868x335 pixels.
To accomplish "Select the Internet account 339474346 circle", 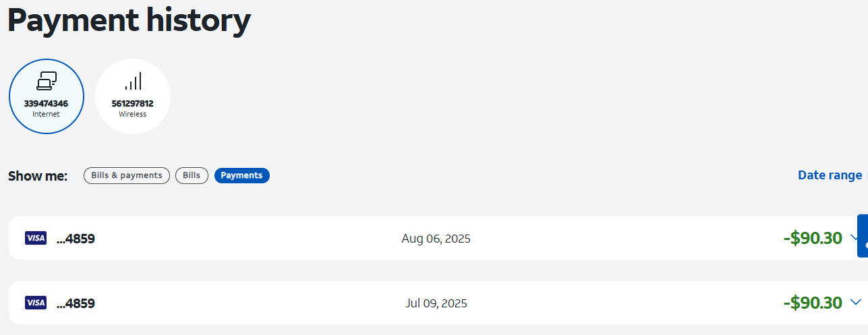I will (46, 96).
